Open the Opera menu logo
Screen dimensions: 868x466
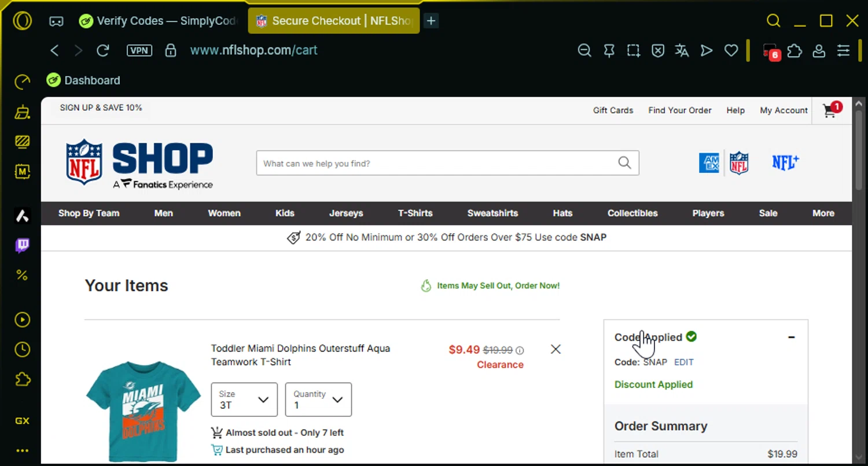[23, 21]
